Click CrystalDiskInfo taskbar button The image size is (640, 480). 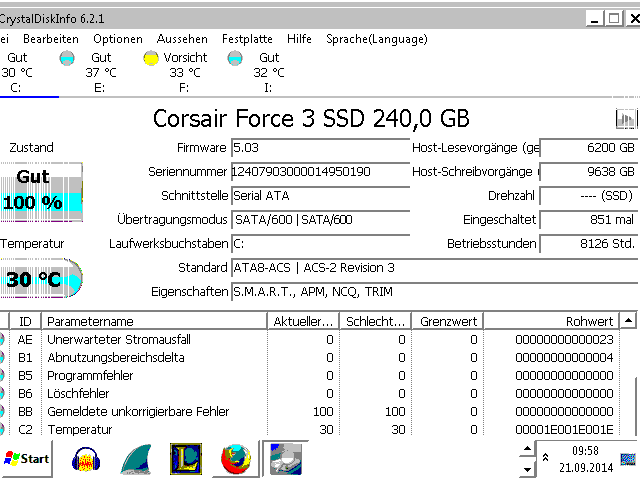[285, 459]
